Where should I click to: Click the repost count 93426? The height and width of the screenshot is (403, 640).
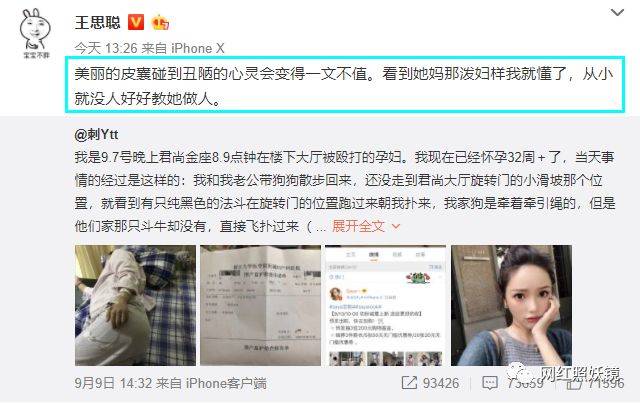point(441,383)
